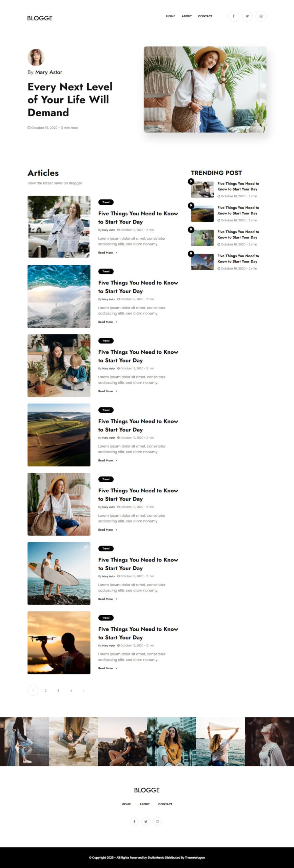Image resolution: width=294 pixels, height=868 pixels.
Task: Click Mary Astor's round avatar photo
Action: pyautogui.click(x=36, y=57)
